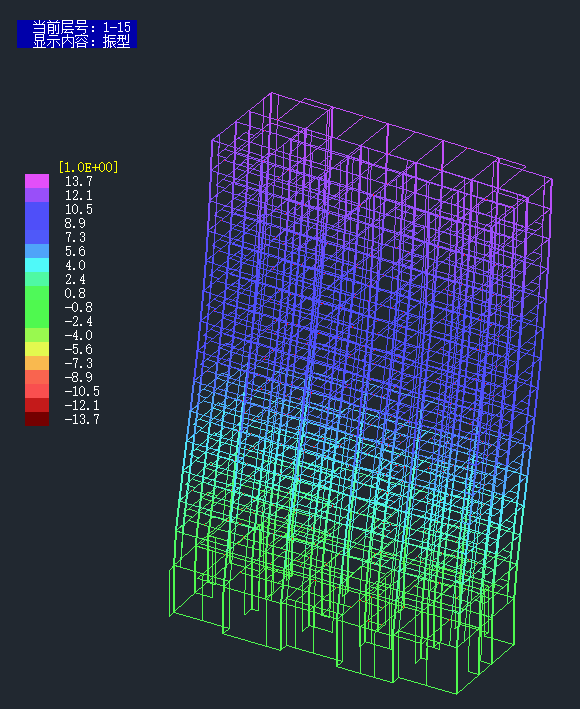
Task: Select the legend value -8.9
Action: (x=79, y=377)
